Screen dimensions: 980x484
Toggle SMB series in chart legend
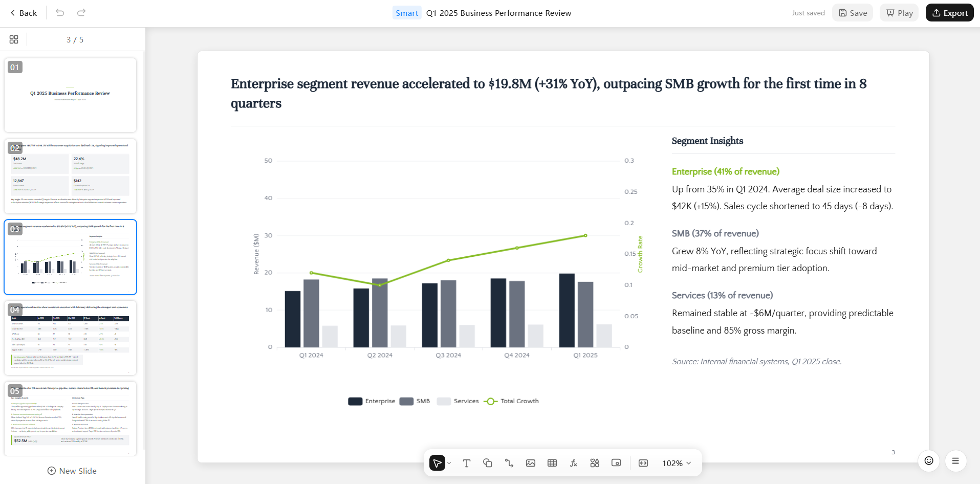point(415,401)
